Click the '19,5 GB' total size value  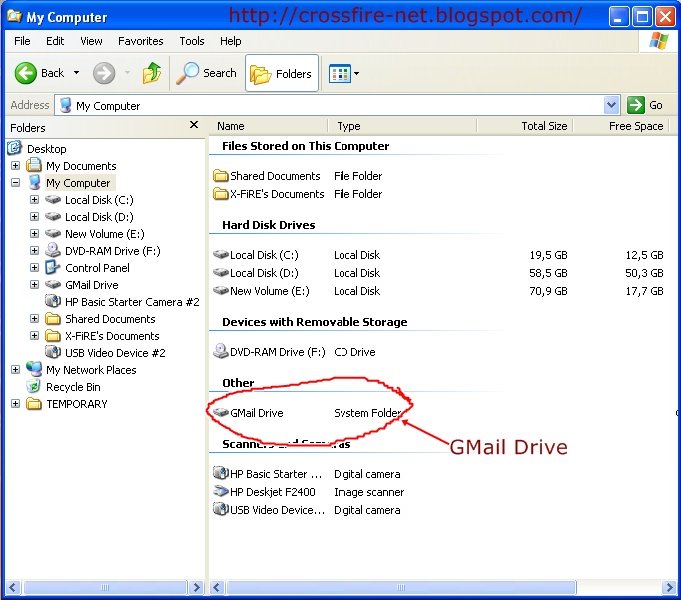coord(548,255)
